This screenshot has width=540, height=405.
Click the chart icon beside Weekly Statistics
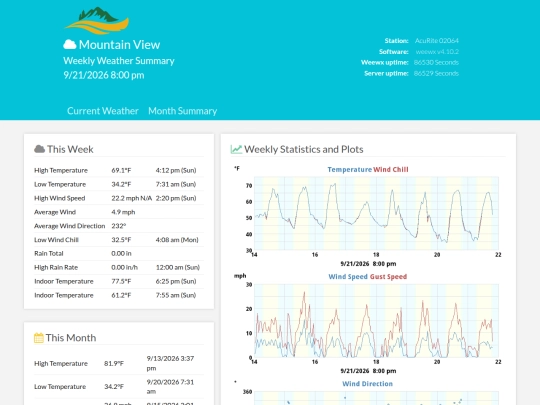coord(236,149)
